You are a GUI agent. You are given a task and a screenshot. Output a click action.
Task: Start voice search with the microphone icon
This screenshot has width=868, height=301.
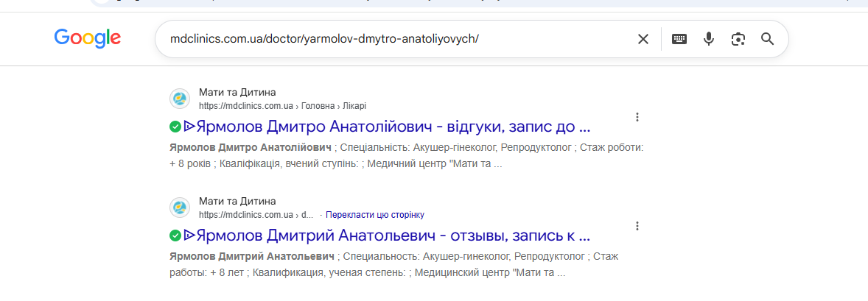(709, 39)
